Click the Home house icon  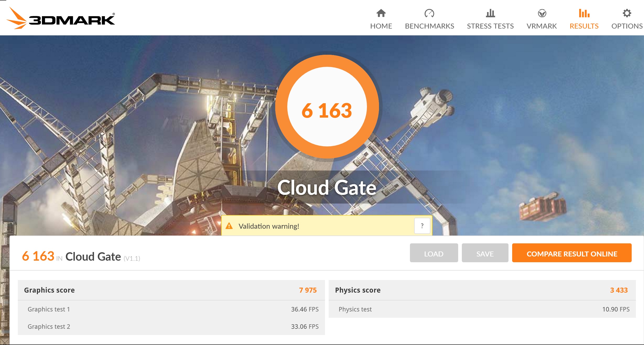(381, 13)
